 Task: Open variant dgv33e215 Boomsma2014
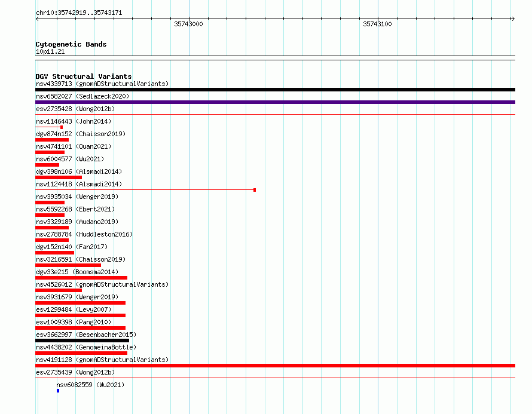(77, 272)
